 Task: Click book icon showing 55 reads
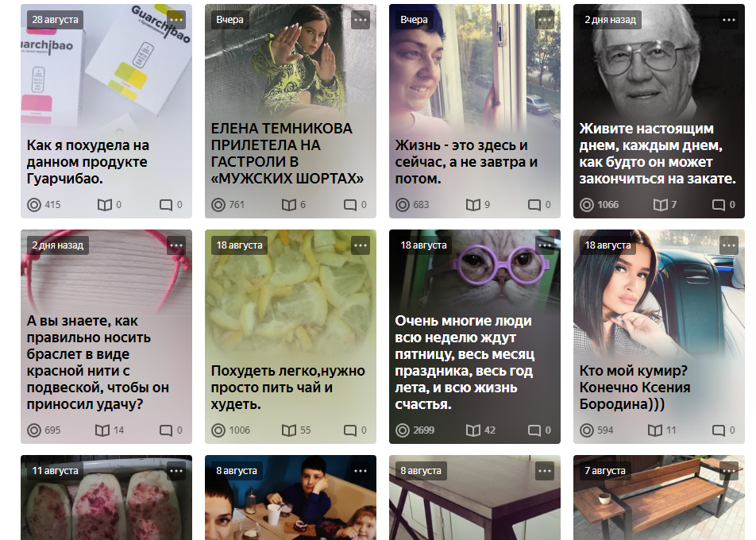289,430
